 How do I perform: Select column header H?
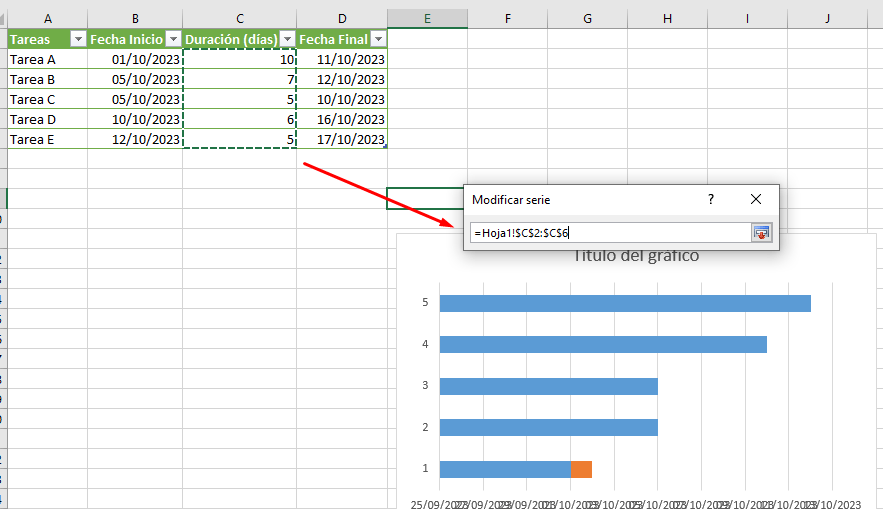tap(667, 18)
